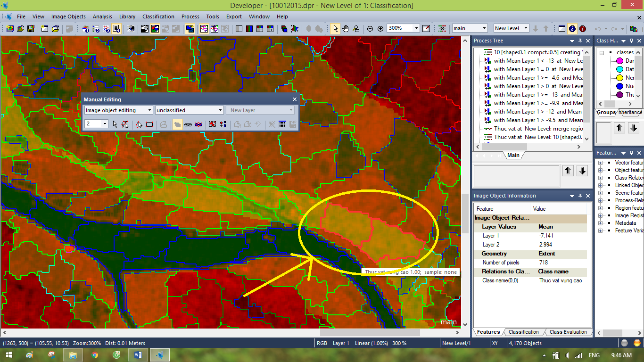Screen dimensions: 644x362
Task: Switch to view settings preset 4 icon
Action: pyautogui.click(x=117, y=28)
